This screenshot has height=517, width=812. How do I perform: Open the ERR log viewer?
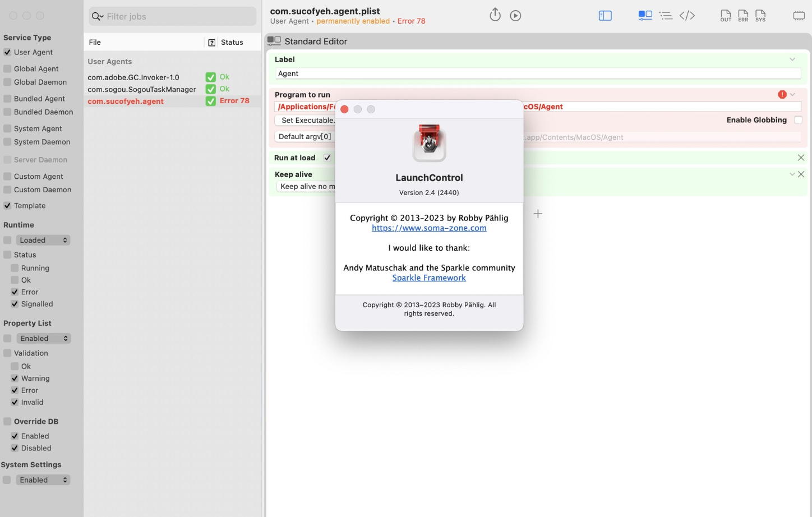(x=742, y=15)
